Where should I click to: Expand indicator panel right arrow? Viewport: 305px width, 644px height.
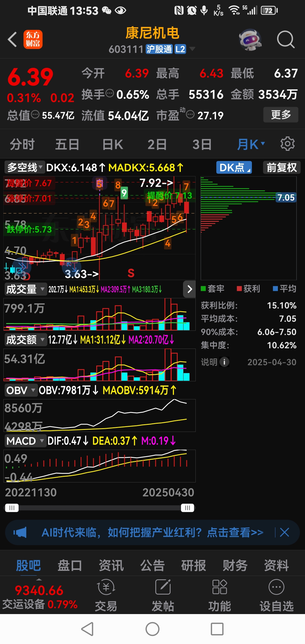coord(189,289)
